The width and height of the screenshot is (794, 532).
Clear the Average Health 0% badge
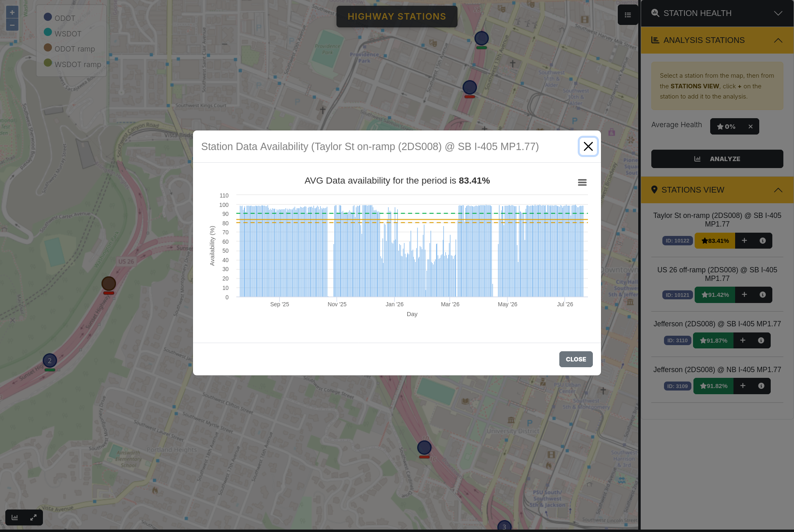(x=750, y=126)
